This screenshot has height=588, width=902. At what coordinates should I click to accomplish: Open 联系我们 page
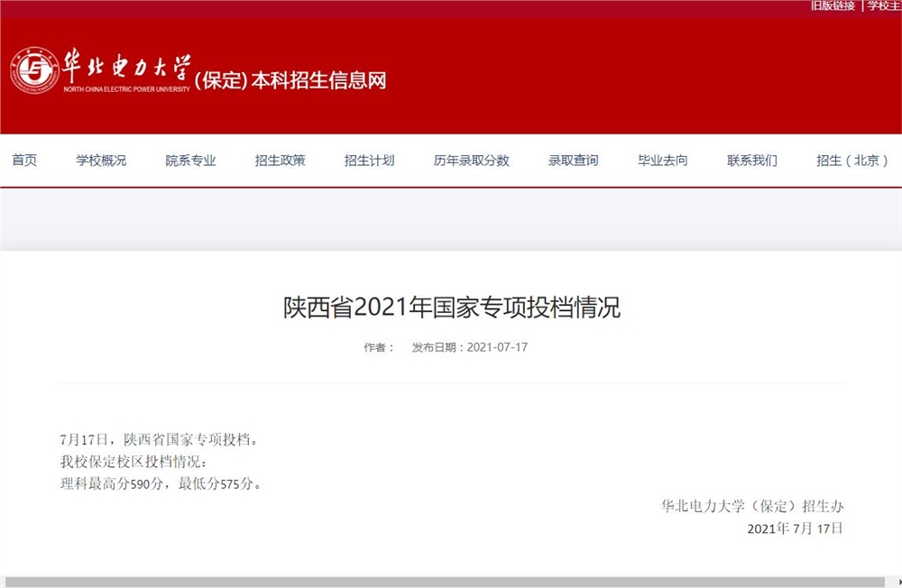(752, 161)
